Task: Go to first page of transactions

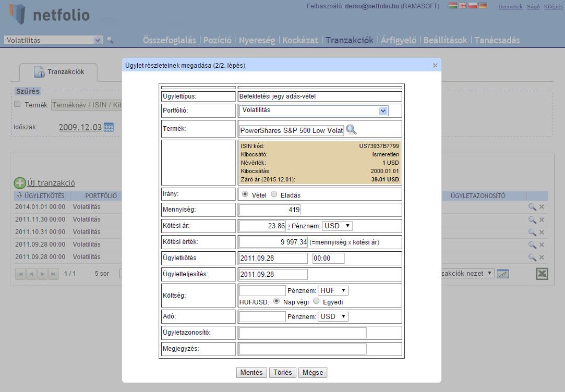Action: pos(20,274)
